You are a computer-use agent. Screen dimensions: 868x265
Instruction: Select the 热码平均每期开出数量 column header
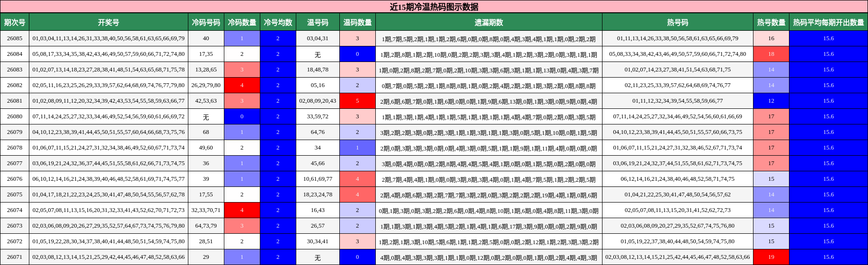[828, 22]
